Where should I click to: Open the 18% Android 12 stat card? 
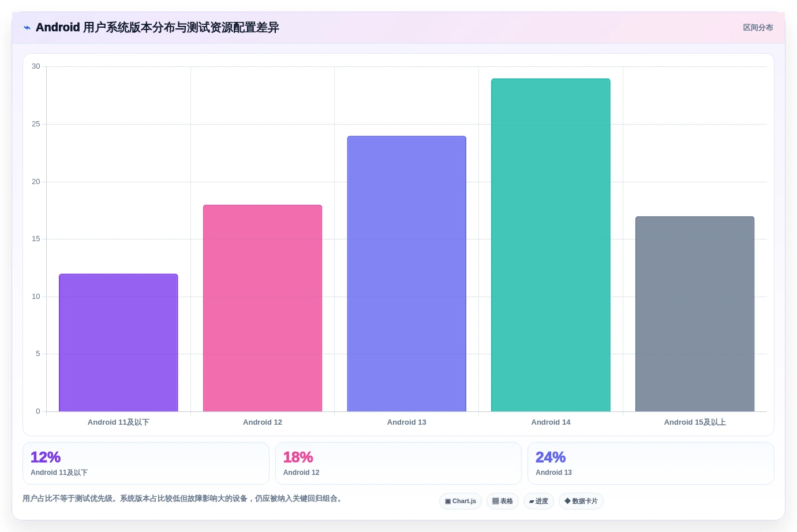[x=398, y=463]
